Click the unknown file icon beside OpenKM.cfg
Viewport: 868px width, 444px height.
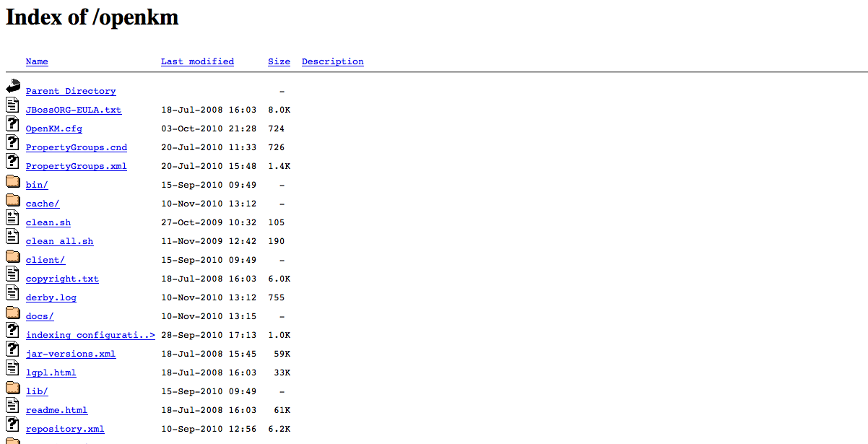(12, 123)
